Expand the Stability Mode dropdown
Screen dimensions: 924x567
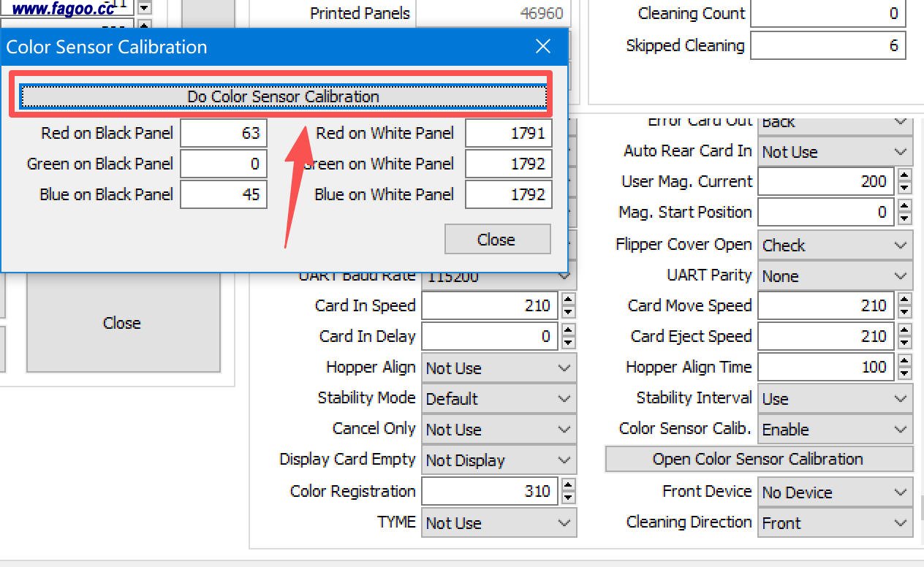coord(499,399)
